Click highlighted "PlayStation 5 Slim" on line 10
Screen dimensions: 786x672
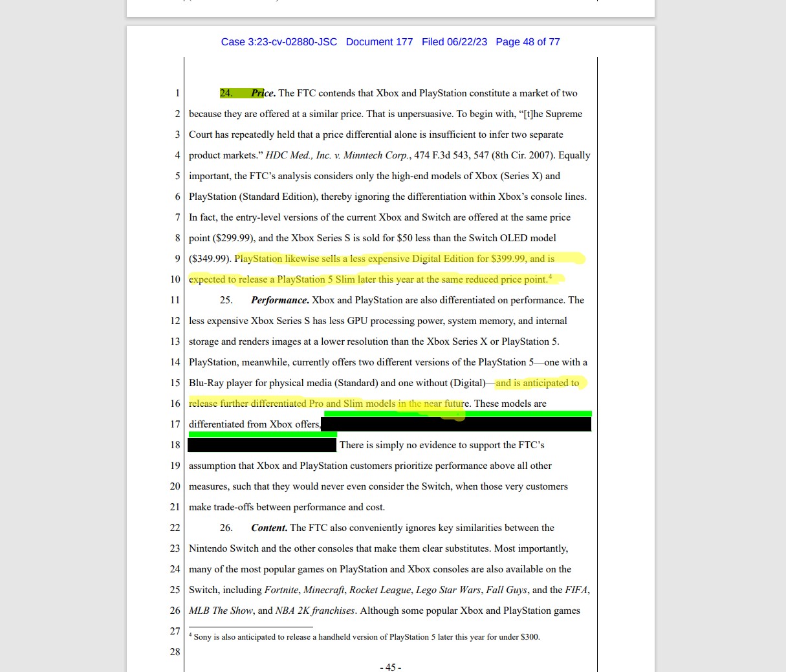[x=316, y=279]
